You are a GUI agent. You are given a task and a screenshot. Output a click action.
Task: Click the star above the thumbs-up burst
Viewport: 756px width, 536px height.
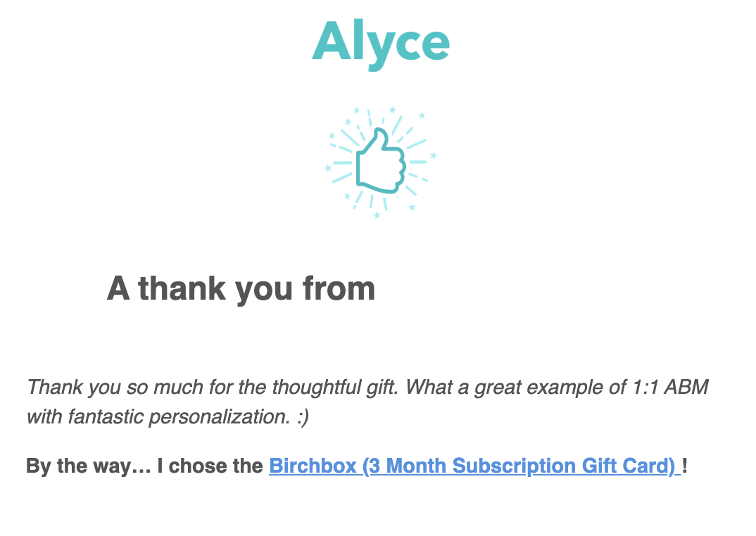pyautogui.click(x=393, y=110)
